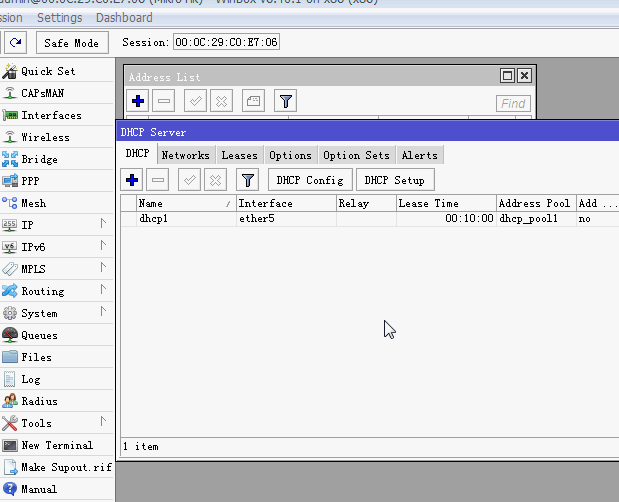This screenshot has width=619, height=502.
Task: Open New Terminal from the sidebar
Action: point(56,445)
